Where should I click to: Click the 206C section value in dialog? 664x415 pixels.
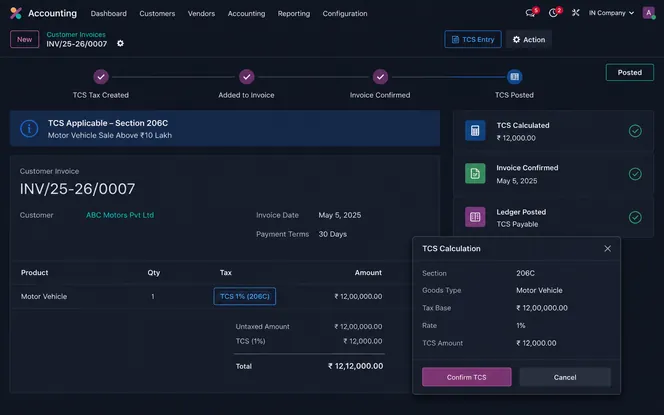[525, 273]
